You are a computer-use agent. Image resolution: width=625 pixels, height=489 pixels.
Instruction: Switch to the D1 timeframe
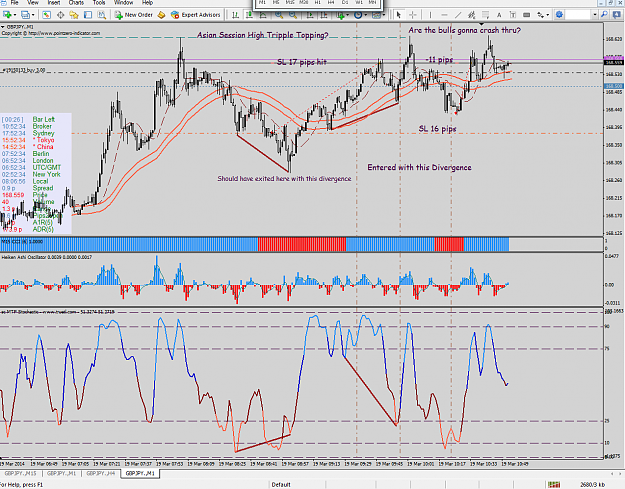pyautogui.click(x=345, y=2)
